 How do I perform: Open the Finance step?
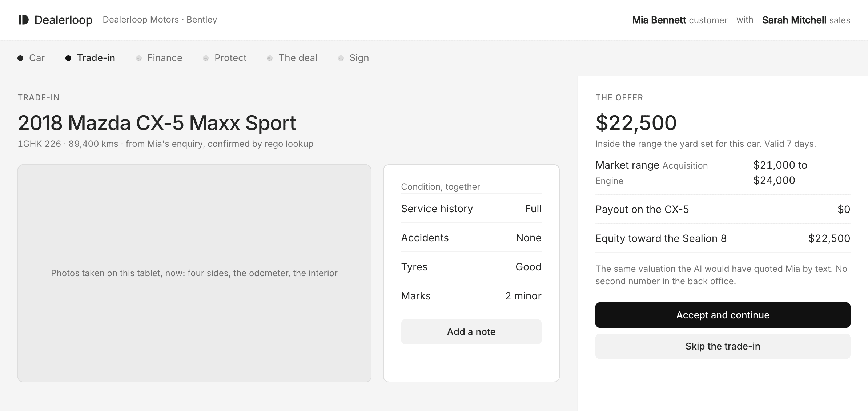[x=159, y=58]
